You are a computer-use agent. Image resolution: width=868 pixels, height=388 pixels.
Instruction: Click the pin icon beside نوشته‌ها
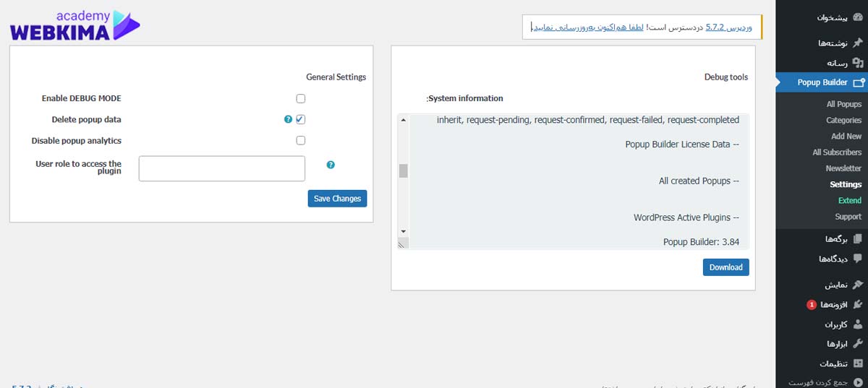(857, 43)
